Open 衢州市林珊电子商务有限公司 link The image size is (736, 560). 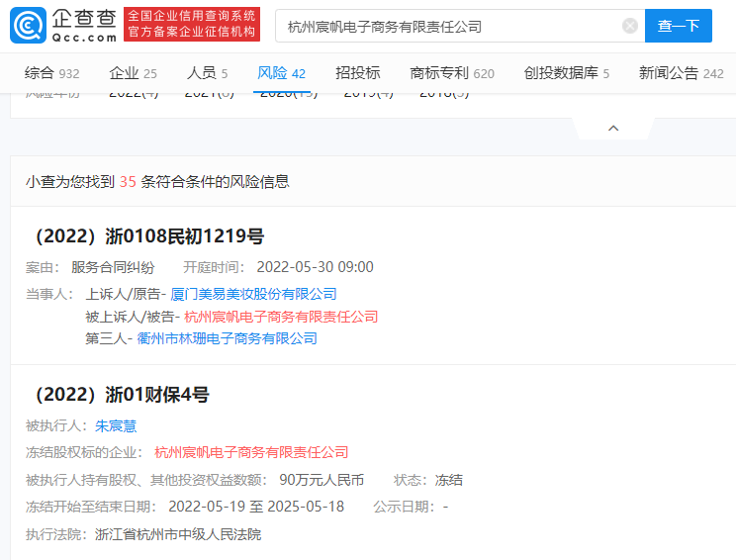(228, 338)
